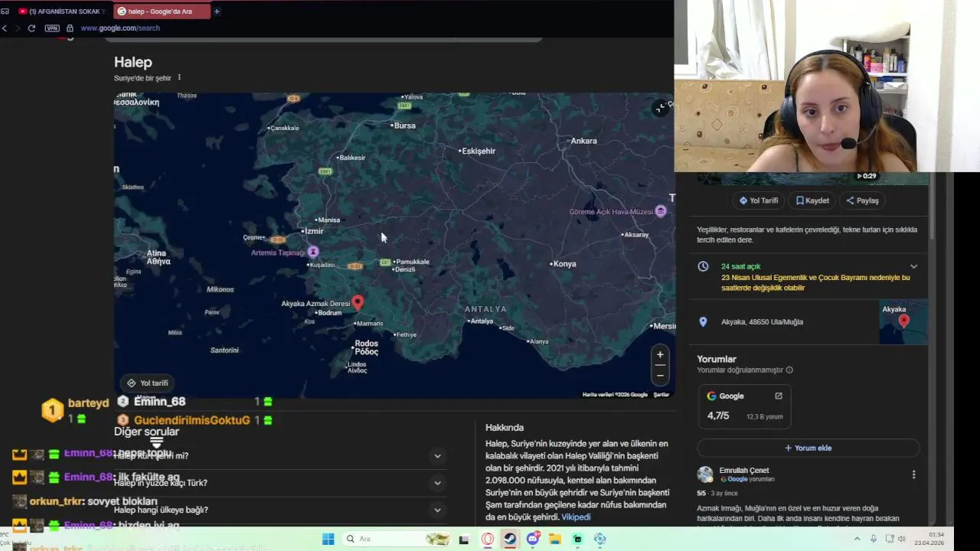Select the halep - Google'da Ara tab
The width and height of the screenshot is (980, 551).
[162, 11]
